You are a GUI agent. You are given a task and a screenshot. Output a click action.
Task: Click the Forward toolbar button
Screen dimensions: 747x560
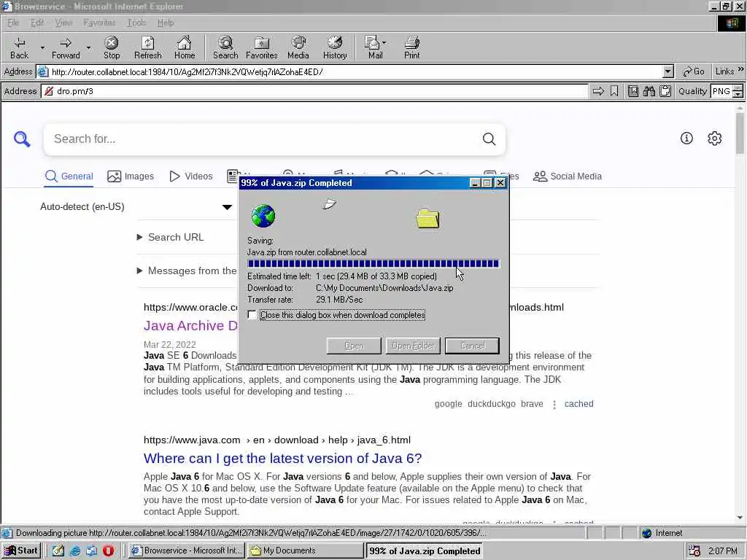[66, 47]
